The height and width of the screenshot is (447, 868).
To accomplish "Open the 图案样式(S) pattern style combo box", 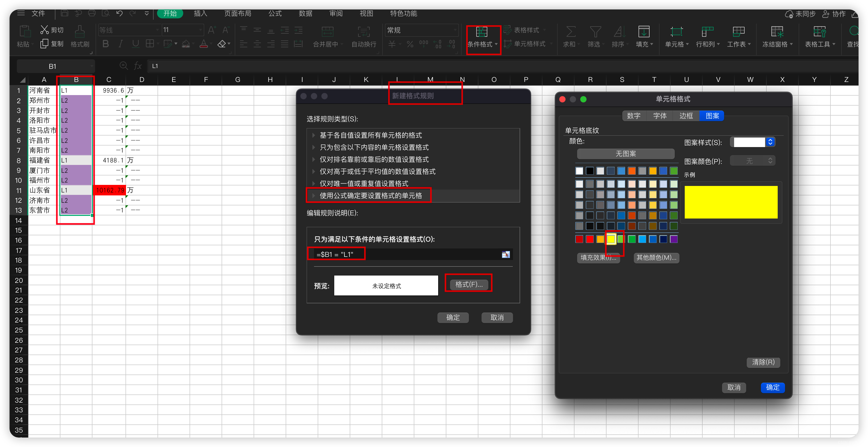I will point(753,142).
